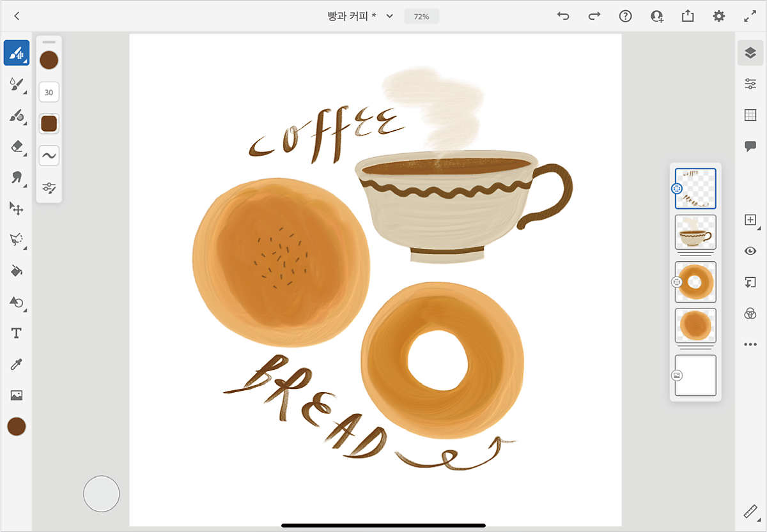Redo the last action

point(594,17)
